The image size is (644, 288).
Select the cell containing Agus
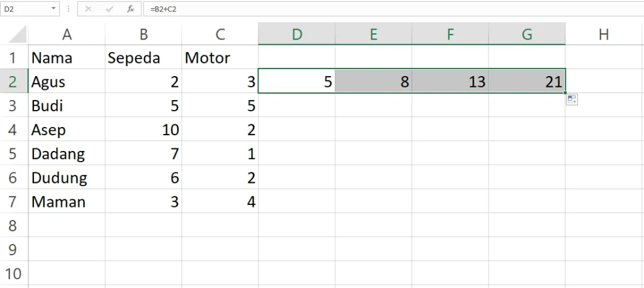[x=67, y=81]
